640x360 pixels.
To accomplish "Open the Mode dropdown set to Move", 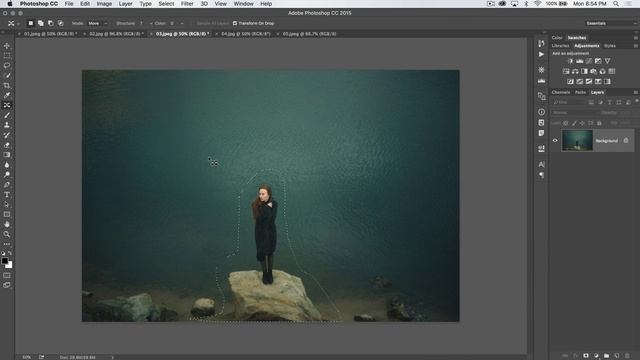I will [x=98, y=23].
